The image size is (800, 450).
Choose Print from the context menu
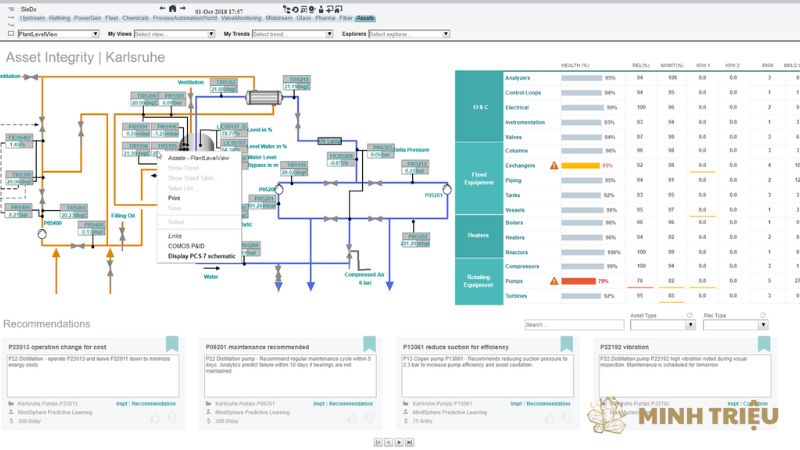point(175,198)
